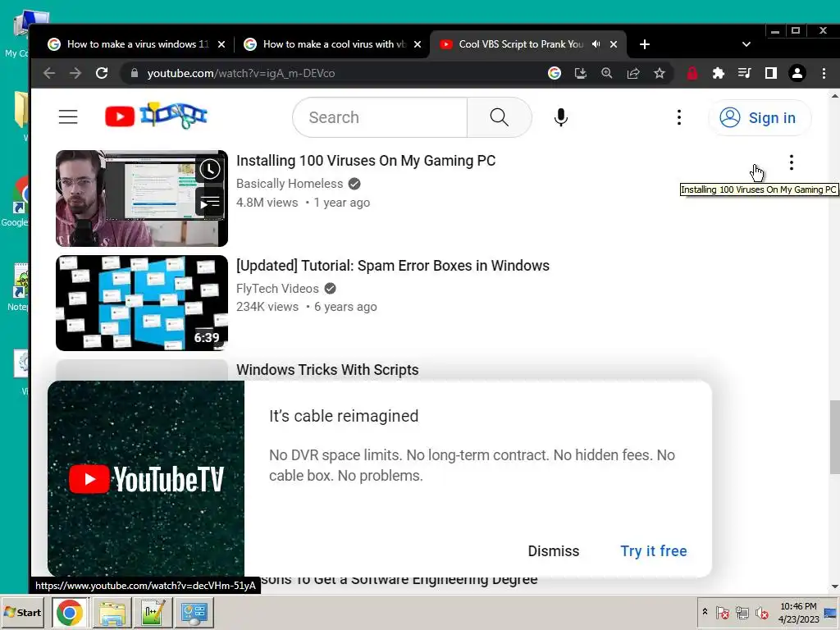Open the tab search dropdown arrow
The height and width of the screenshot is (630, 840).
(x=746, y=44)
